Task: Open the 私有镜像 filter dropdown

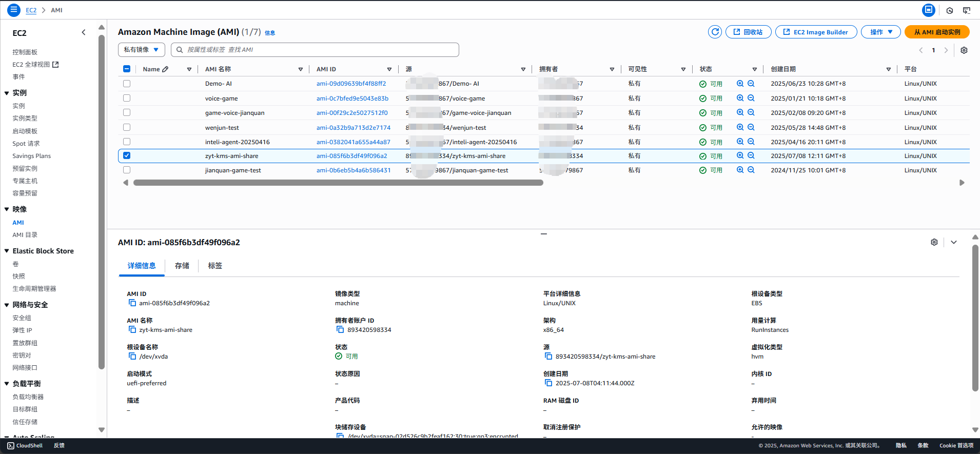Action: [142, 50]
